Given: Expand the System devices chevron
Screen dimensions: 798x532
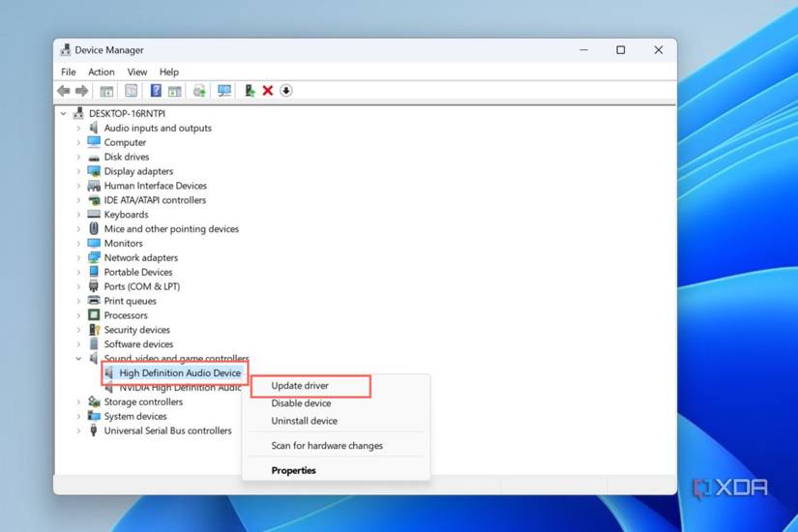Looking at the screenshot, I should 78,417.
